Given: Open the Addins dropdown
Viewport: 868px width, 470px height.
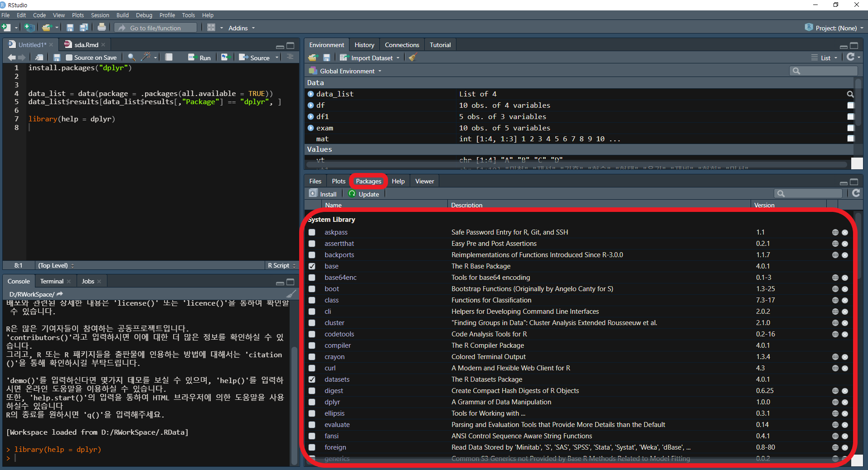Looking at the screenshot, I should click(x=242, y=28).
